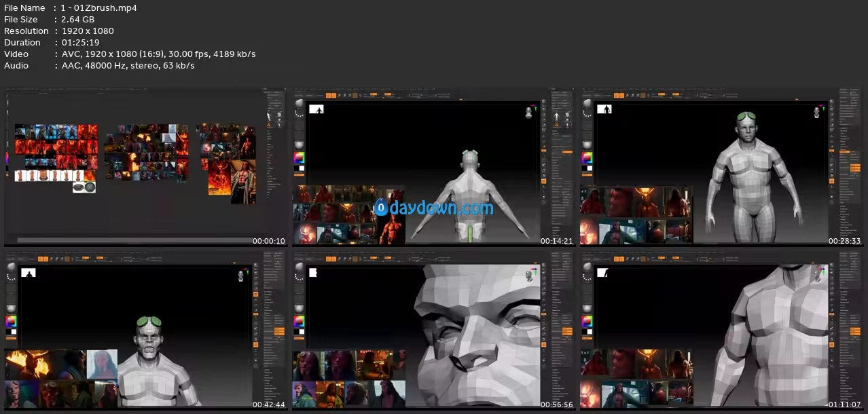The image size is (868, 414).
Task: Click the silhouette thumbnail in the 01:11:07 frame
Action: click(x=604, y=273)
